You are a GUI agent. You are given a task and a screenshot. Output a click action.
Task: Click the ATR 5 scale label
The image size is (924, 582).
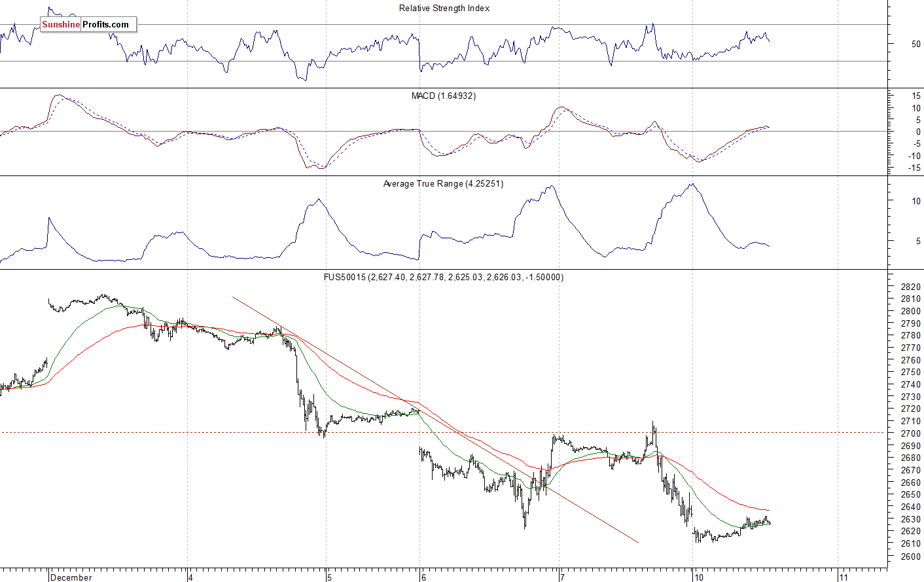point(918,242)
